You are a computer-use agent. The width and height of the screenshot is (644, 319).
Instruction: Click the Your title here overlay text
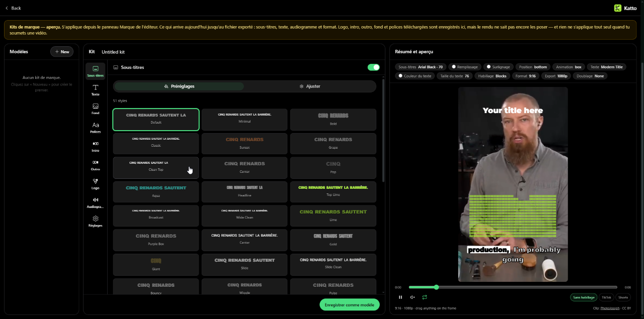click(x=513, y=111)
